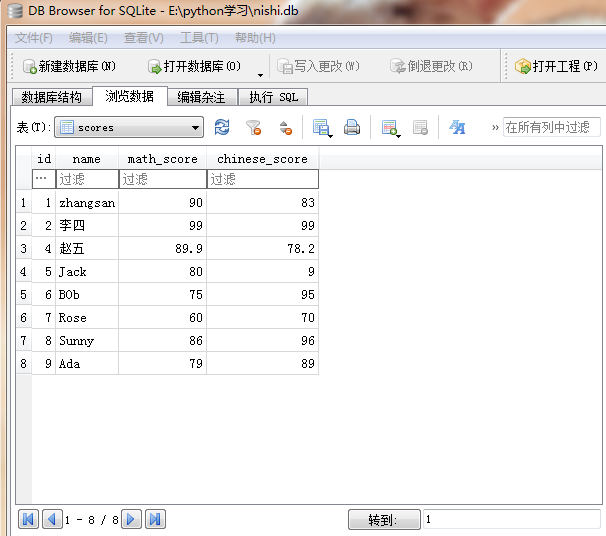The image size is (606, 536).
Task: Select the cell 'Ada'
Action: tap(87, 364)
